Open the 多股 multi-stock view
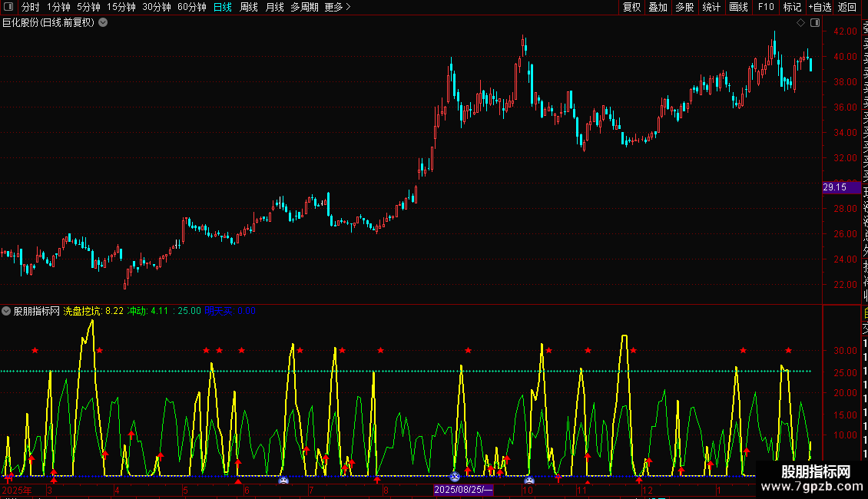This screenshot has height=499, width=868. [684, 7]
